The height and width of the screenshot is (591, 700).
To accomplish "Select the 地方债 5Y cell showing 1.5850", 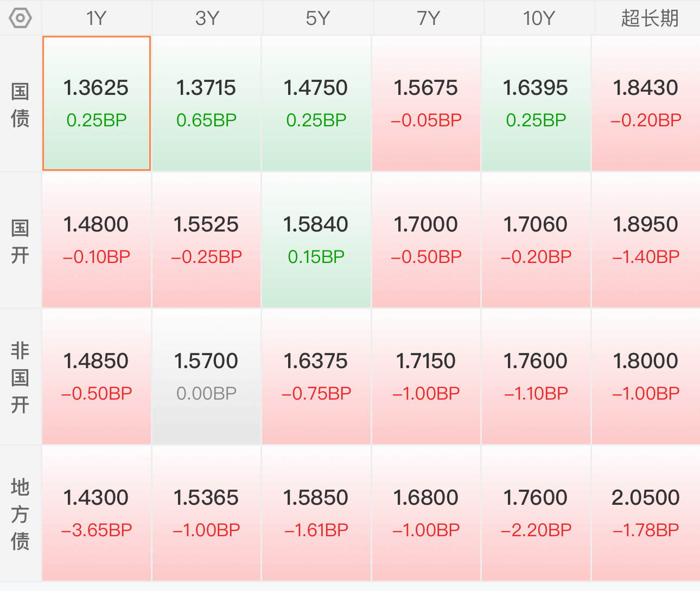I will click(316, 513).
